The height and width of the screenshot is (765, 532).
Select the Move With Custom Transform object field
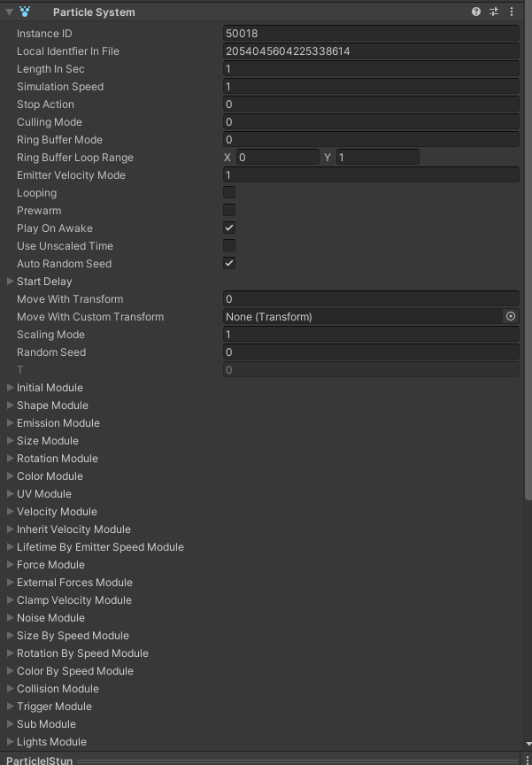pyautogui.click(x=363, y=316)
